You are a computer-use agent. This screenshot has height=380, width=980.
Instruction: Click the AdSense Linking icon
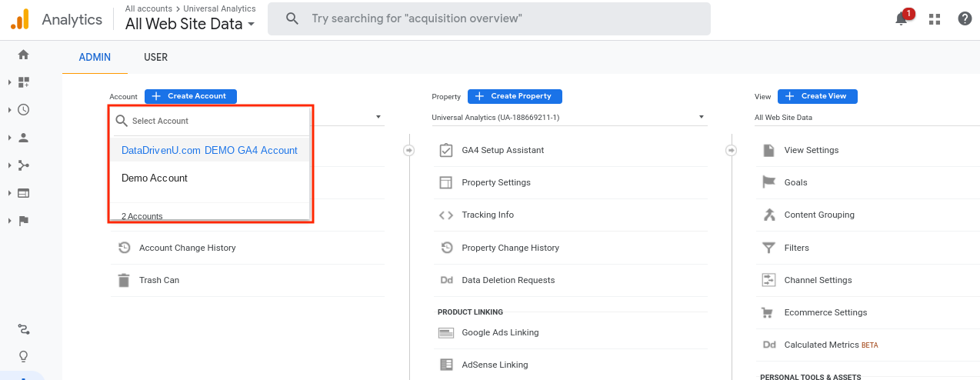(x=446, y=365)
